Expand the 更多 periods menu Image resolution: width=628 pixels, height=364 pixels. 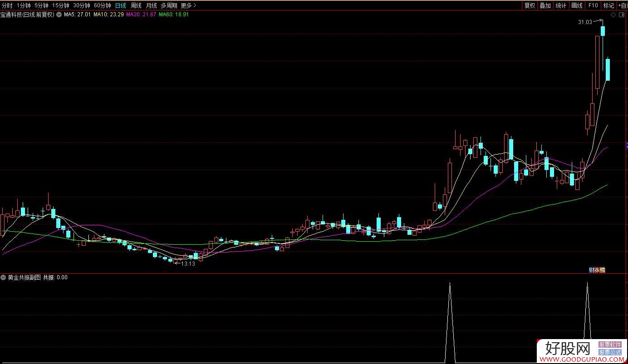click(188, 5)
